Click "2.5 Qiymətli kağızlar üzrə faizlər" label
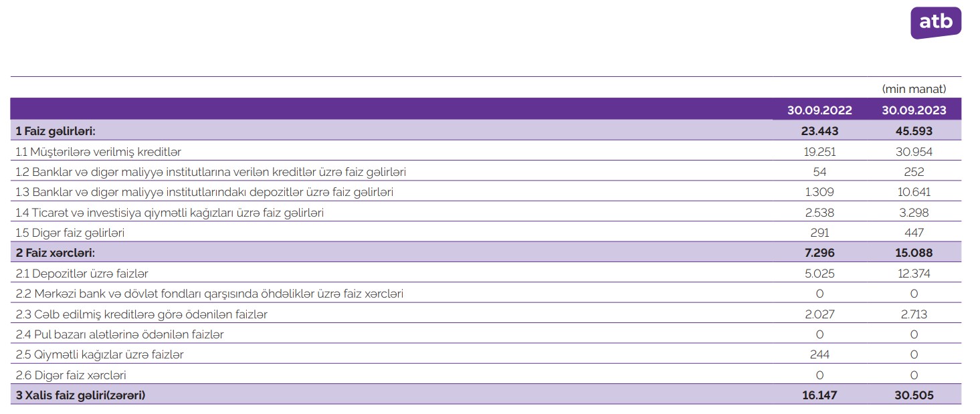This screenshot has width=980, height=414. point(99,354)
